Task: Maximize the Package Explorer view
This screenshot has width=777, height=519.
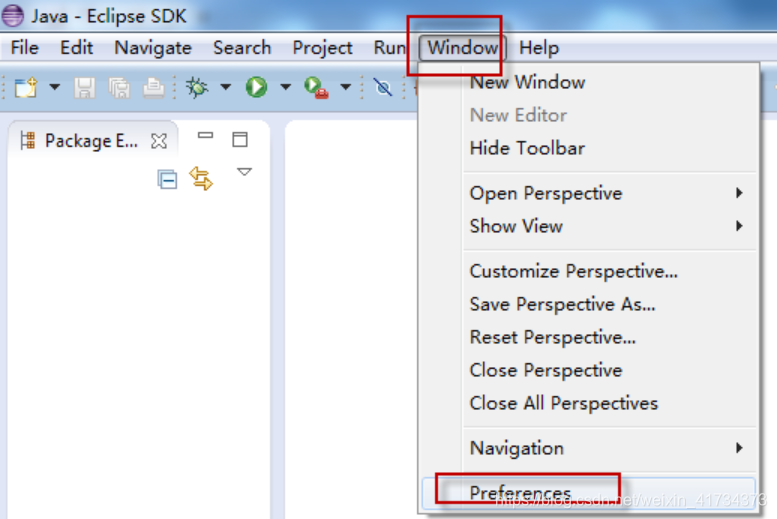Action: [240, 139]
